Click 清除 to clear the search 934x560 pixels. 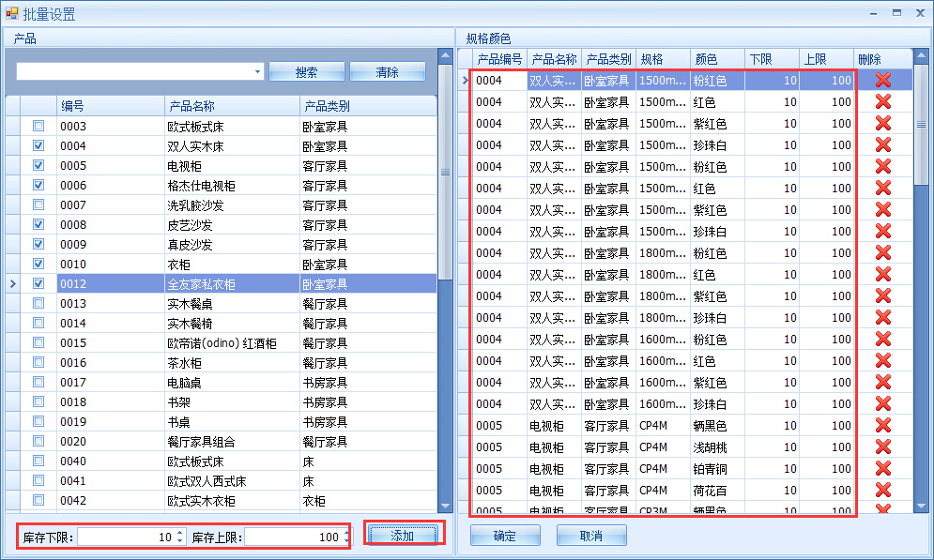[387, 71]
